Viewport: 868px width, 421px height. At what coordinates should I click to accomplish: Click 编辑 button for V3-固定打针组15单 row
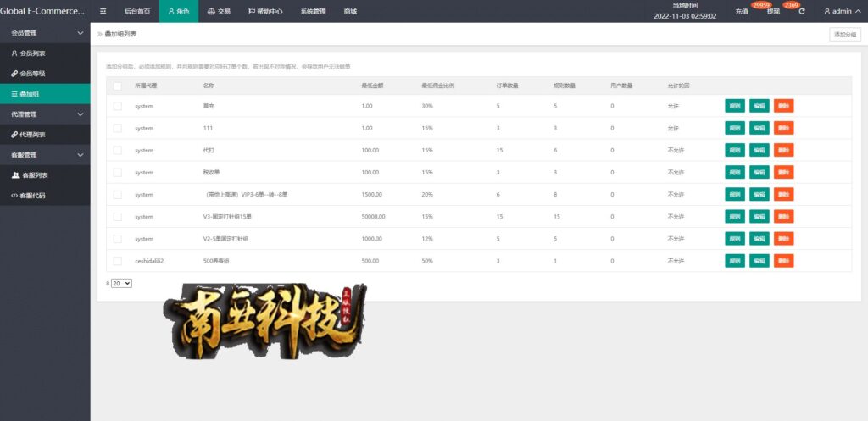[759, 216]
